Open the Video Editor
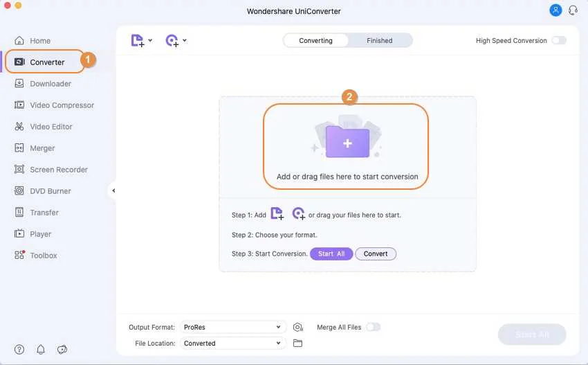The image size is (588, 365). [43, 127]
